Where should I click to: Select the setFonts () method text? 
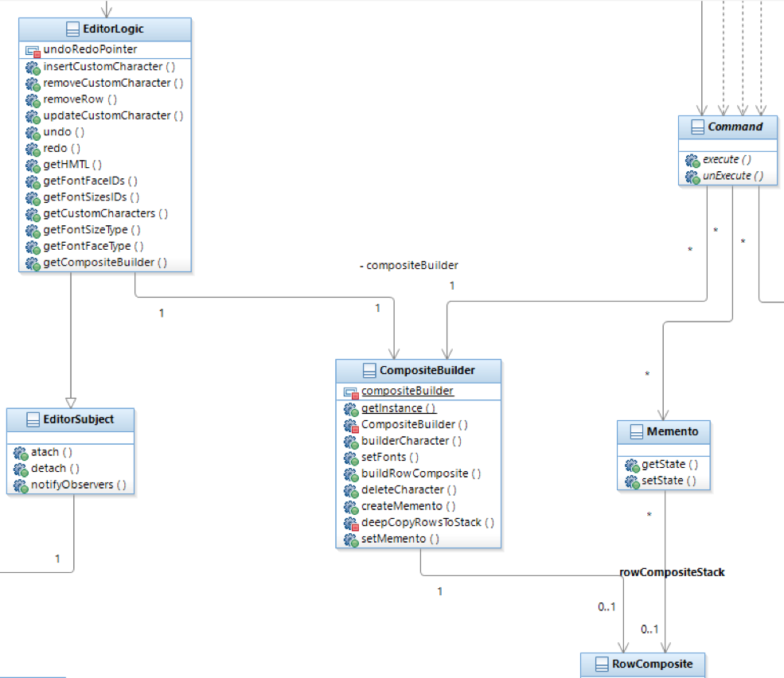pos(390,458)
